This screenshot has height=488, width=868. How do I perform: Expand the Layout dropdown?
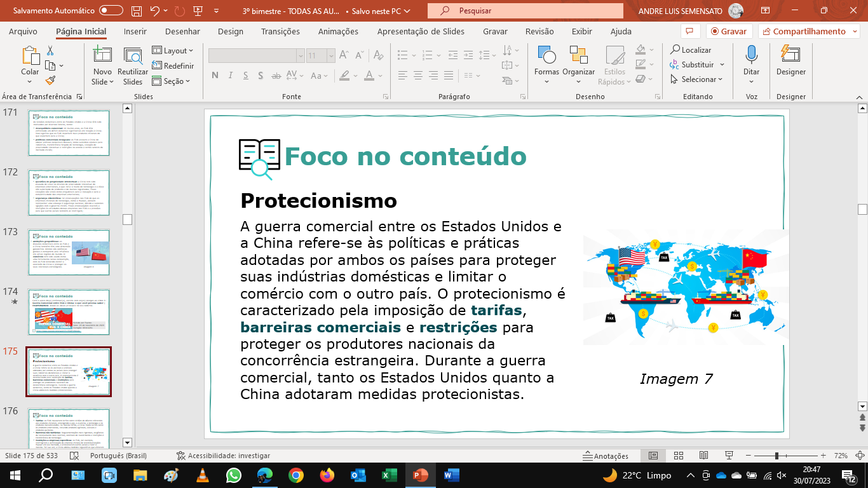tap(173, 50)
